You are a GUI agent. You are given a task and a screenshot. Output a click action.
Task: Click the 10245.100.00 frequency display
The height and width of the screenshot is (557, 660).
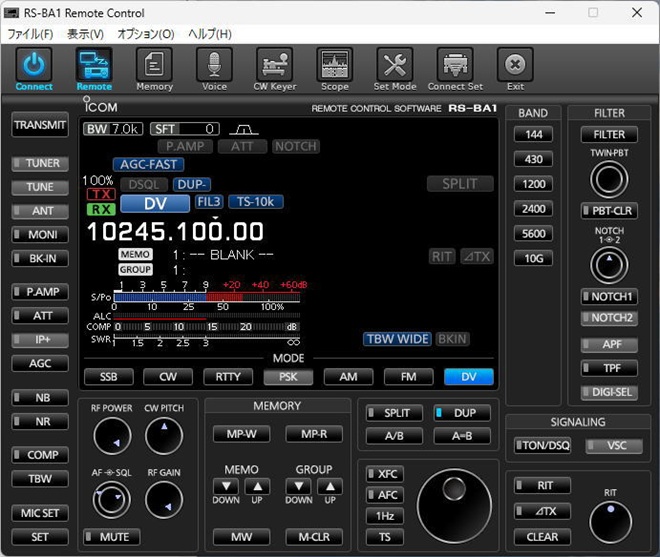176,232
